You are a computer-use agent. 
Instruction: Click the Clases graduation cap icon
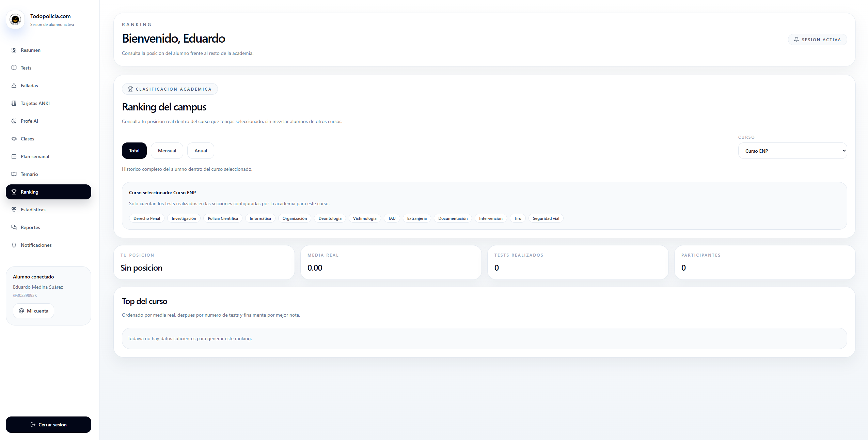pyautogui.click(x=14, y=139)
